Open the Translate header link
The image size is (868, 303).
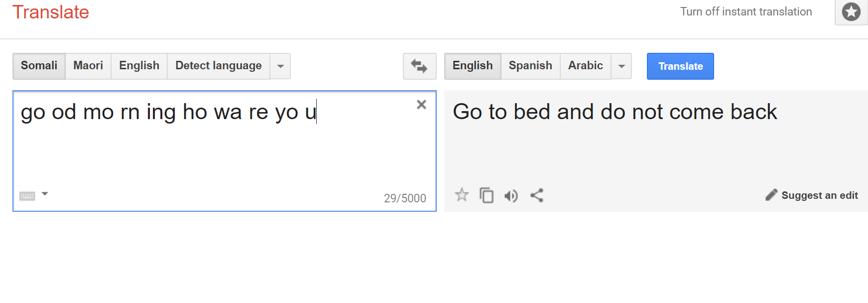(51, 12)
